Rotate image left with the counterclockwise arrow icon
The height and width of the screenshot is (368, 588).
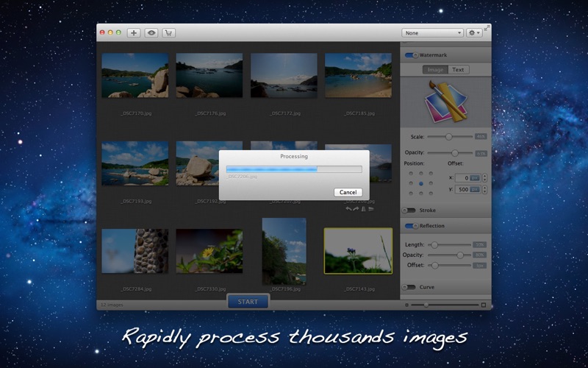pyautogui.click(x=348, y=209)
